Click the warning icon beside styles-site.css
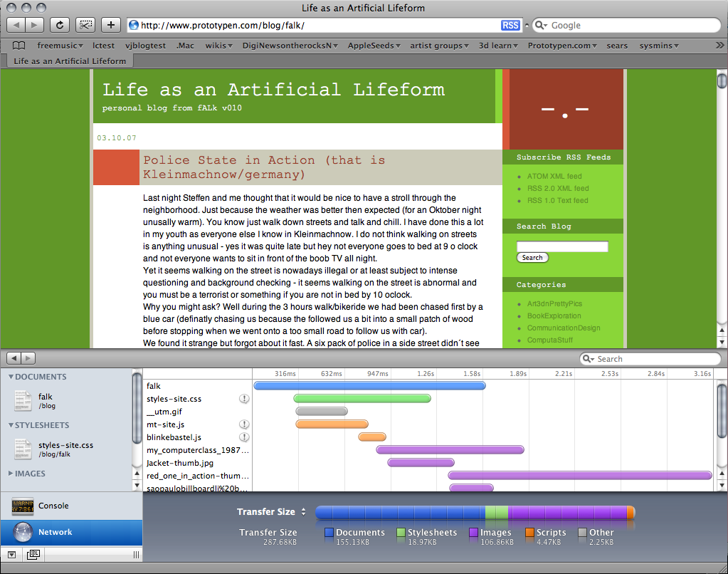 [244, 399]
